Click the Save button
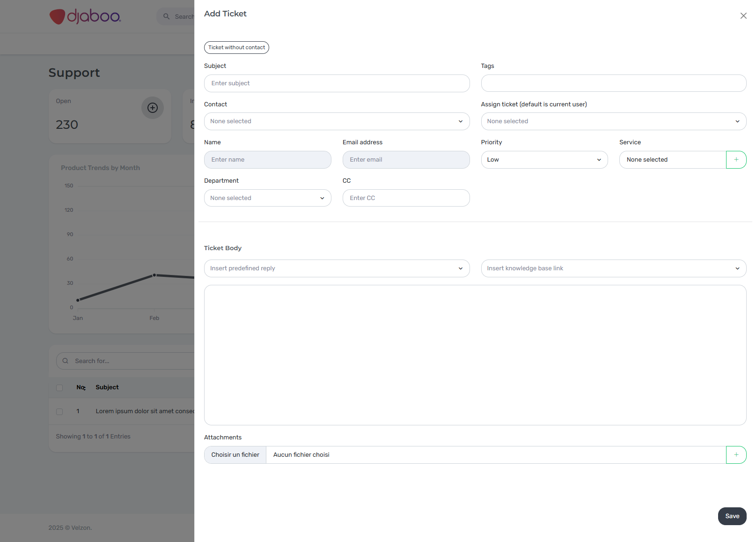 [x=732, y=516]
